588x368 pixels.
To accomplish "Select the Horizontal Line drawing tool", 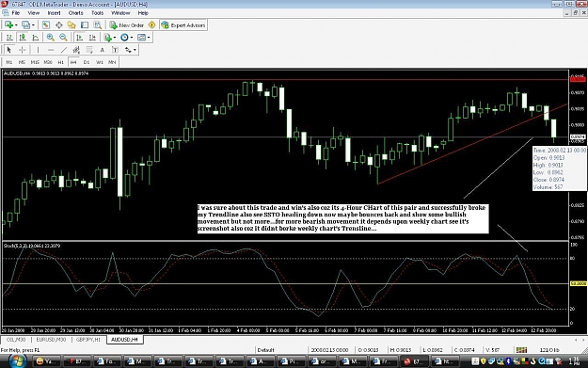I will [x=51, y=50].
